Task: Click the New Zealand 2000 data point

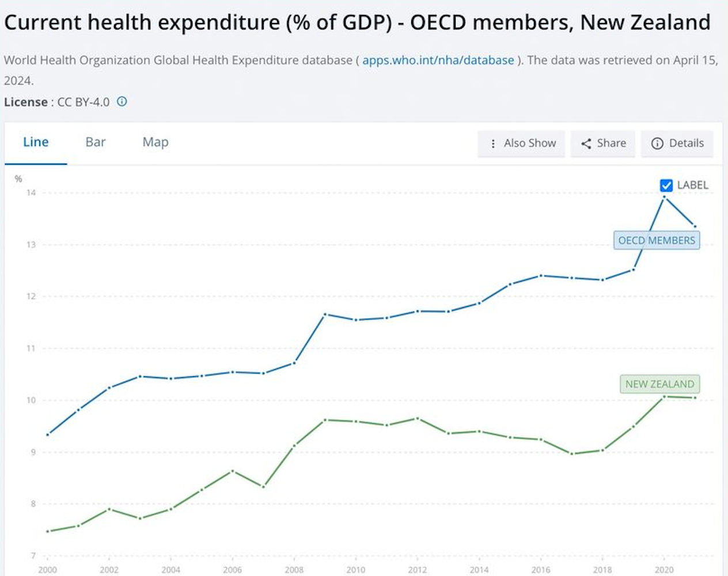Action: point(48,531)
